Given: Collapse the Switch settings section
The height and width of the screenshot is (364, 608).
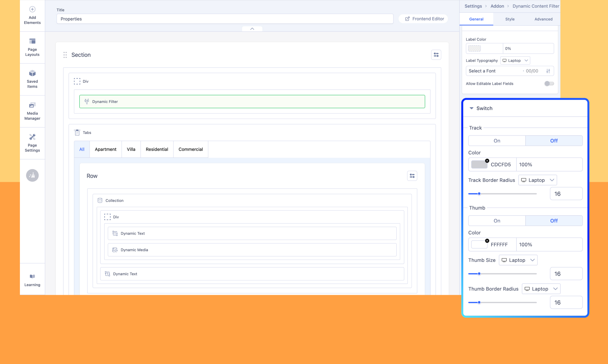Looking at the screenshot, I should [x=471, y=108].
